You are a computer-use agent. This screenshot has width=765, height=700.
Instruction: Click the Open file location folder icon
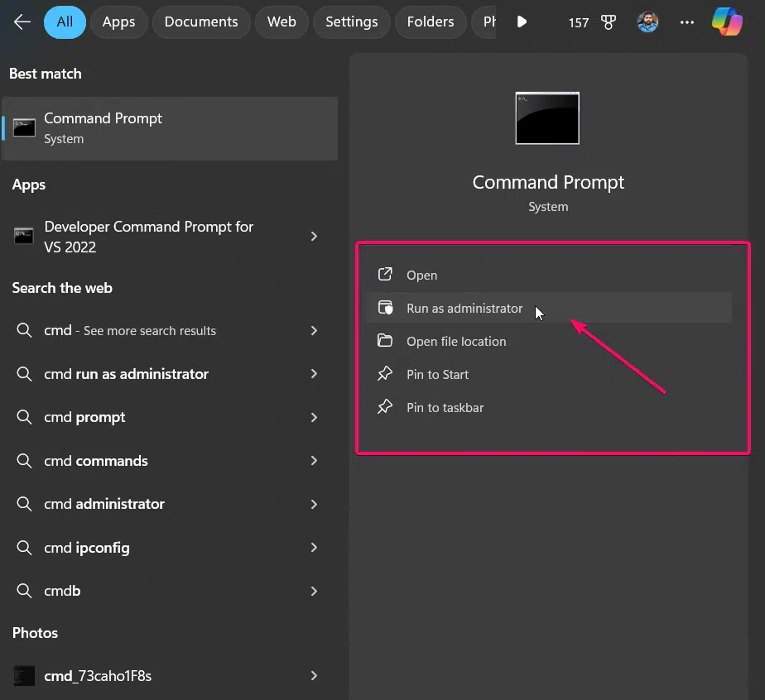coord(385,340)
